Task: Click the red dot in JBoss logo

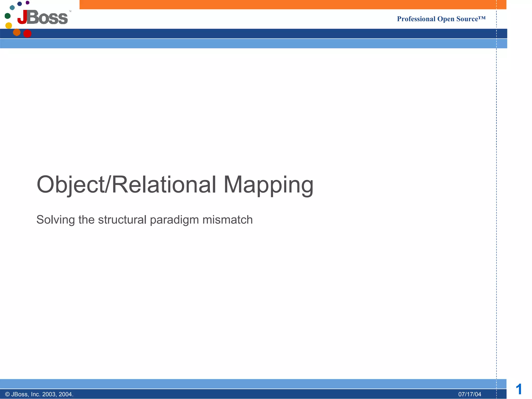Action: (27, 34)
